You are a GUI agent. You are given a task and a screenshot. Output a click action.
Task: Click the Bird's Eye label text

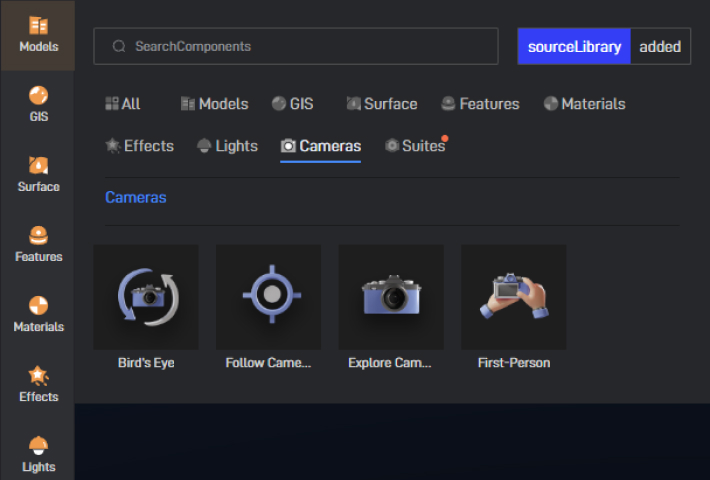[x=146, y=363]
